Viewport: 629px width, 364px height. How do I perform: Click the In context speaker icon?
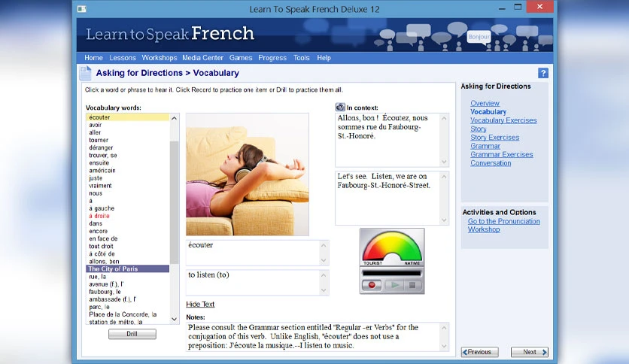click(340, 107)
